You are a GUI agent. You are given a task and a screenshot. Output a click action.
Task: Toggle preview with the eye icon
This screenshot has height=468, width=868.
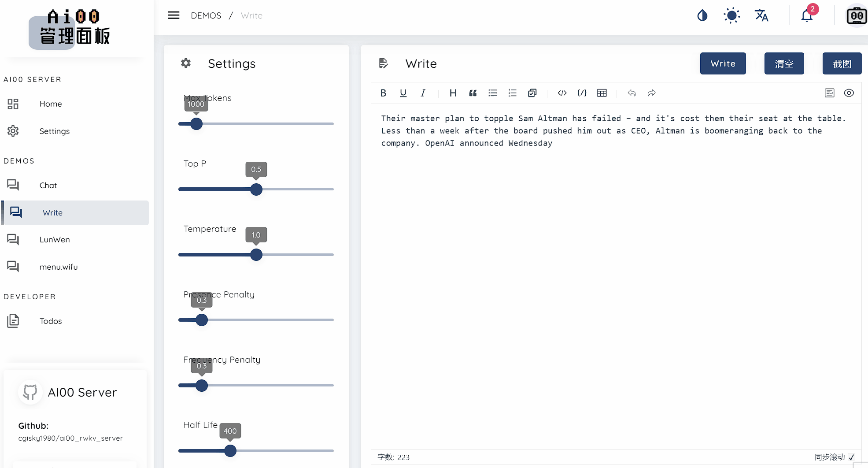pyautogui.click(x=849, y=93)
